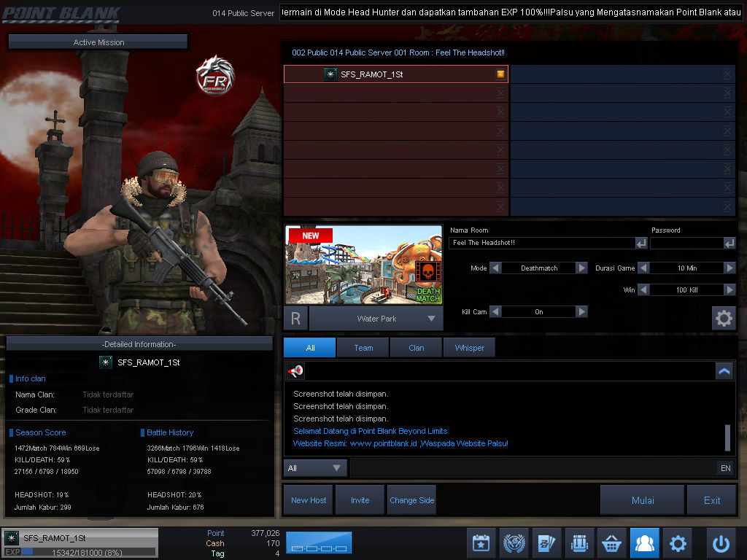The image size is (747, 560).
Task: Click the power quit icon
Action: click(x=721, y=542)
